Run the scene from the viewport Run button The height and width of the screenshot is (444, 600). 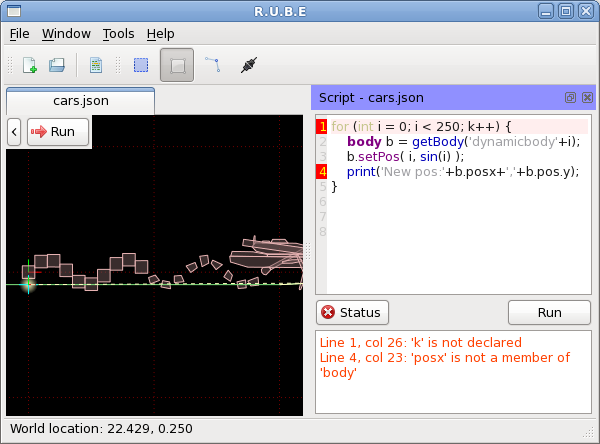click(x=58, y=132)
